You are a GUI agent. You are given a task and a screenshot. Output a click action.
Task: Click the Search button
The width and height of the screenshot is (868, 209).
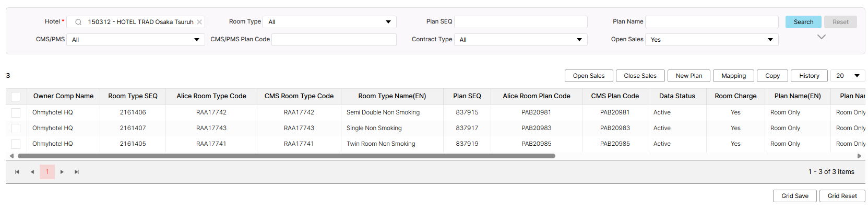pyautogui.click(x=803, y=22)
